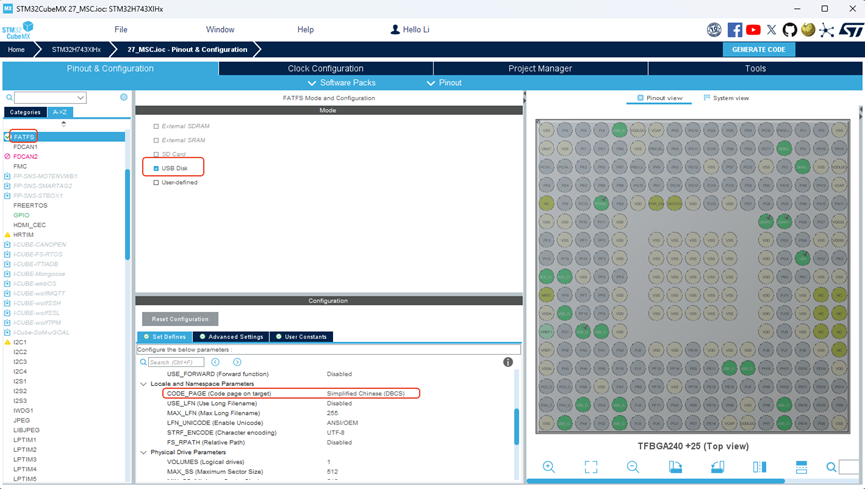The width and height of the screenshot is (865, 489).
Task: Open the Advanced Settings tab
Action: (x=231, y=337)
